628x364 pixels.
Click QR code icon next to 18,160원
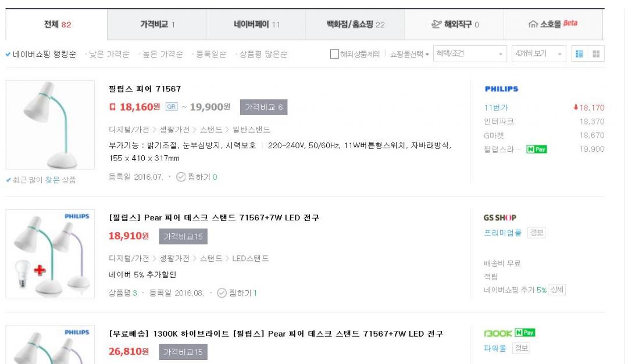tap(171, 107)
